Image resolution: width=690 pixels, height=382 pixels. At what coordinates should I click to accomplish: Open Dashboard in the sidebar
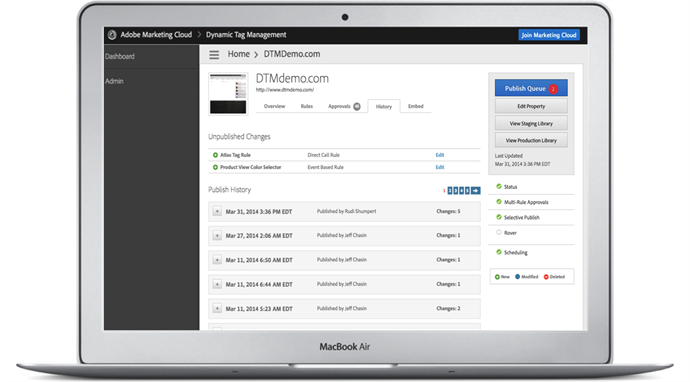[x=120, y=56]
